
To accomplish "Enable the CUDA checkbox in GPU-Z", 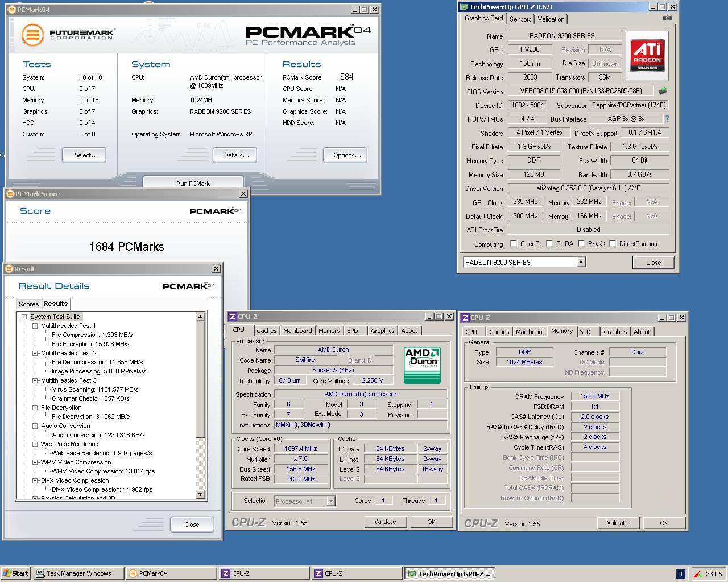I will point(549,244).
